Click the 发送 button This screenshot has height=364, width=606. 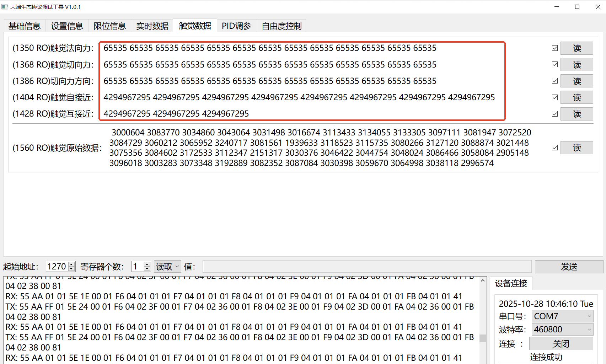click(569, 267)
